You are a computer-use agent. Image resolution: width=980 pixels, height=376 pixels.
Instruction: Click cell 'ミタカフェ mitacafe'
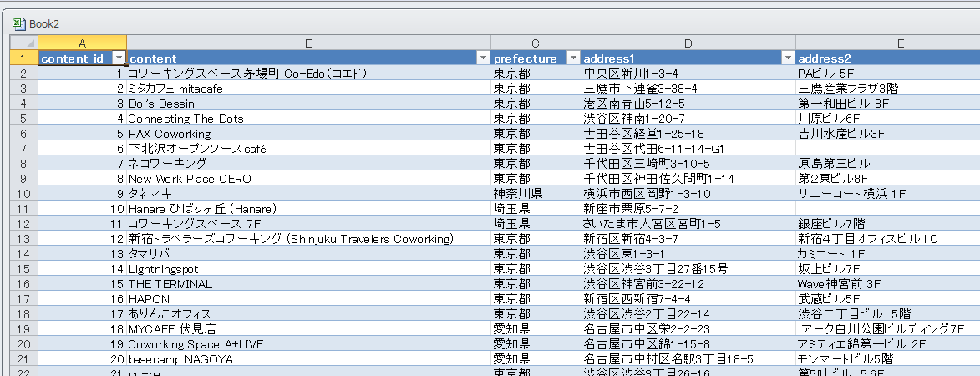(309, 88)
